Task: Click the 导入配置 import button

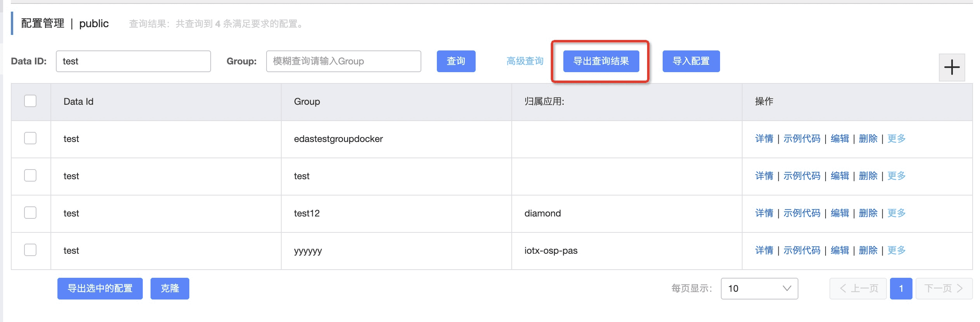Action: [691, 61]
